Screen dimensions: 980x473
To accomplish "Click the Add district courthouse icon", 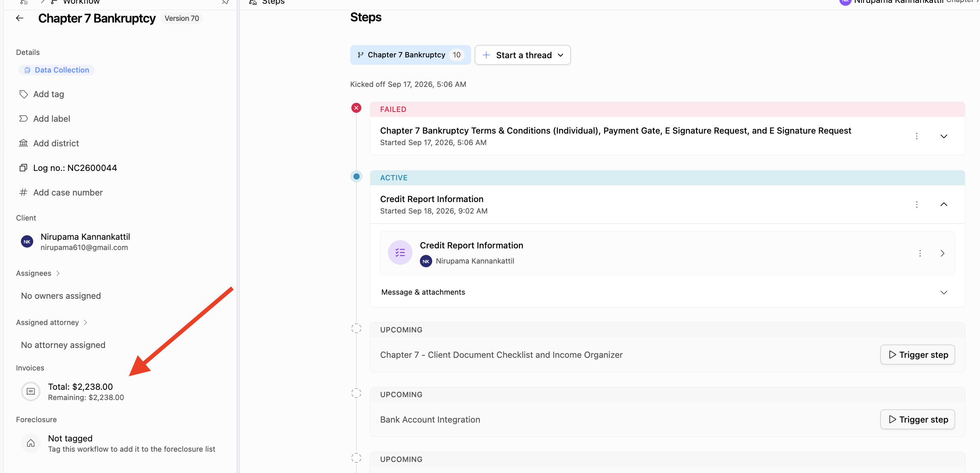I will click(x=24, y=143).
